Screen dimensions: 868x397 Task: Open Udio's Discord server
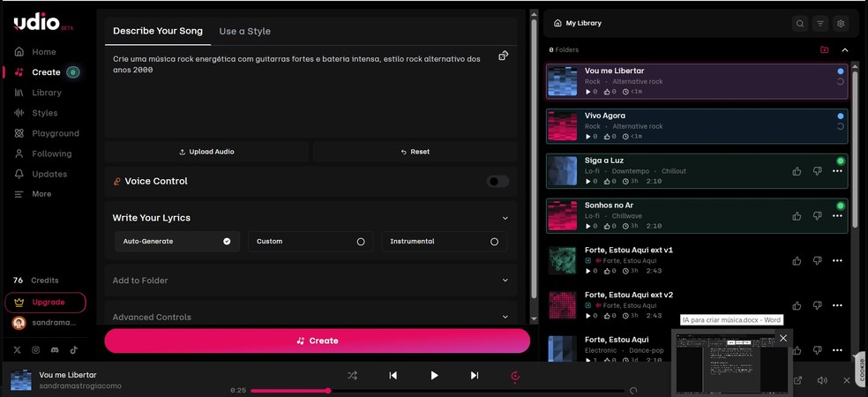pyautogui.click(x=55, y=350)
